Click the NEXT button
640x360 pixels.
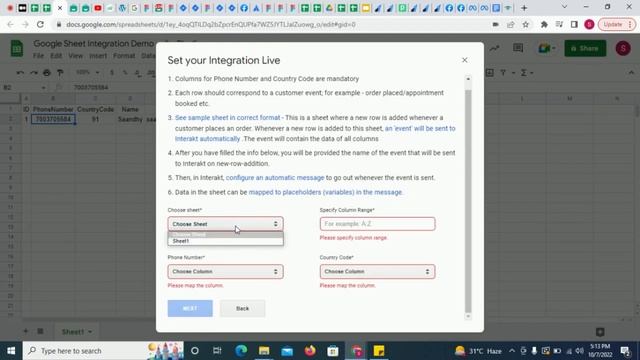190,309
